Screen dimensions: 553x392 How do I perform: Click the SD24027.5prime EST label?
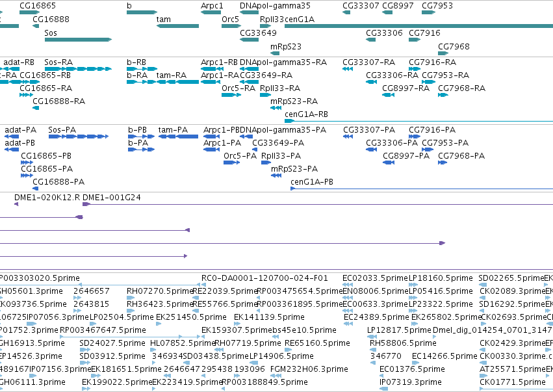pyautogui.click(x=112, y=343)
